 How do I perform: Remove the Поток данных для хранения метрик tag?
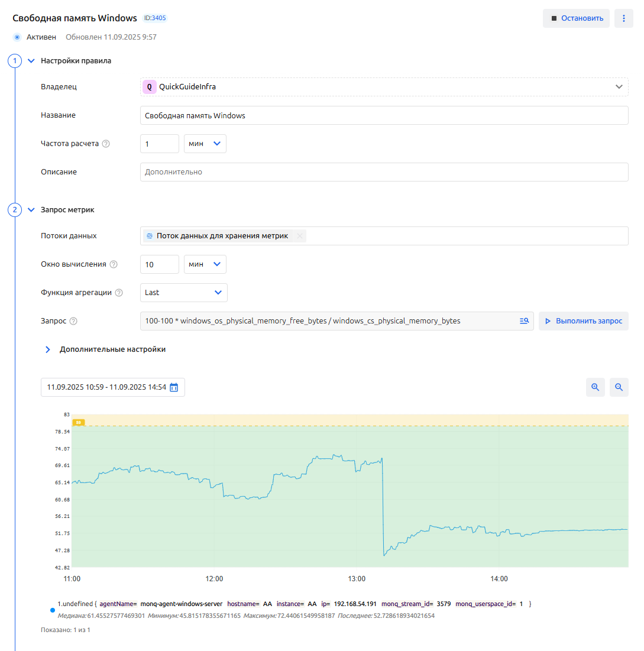pos(300,236)
